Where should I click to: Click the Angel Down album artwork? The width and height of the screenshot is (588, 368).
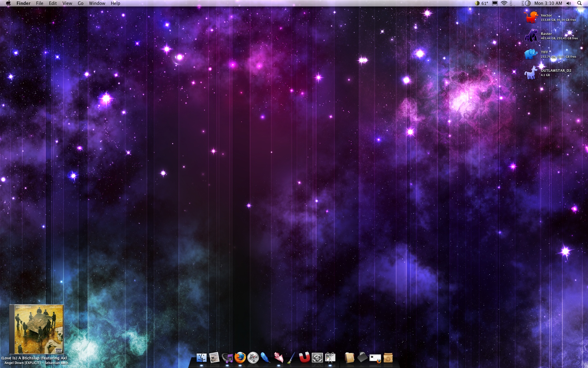point(37,329)
